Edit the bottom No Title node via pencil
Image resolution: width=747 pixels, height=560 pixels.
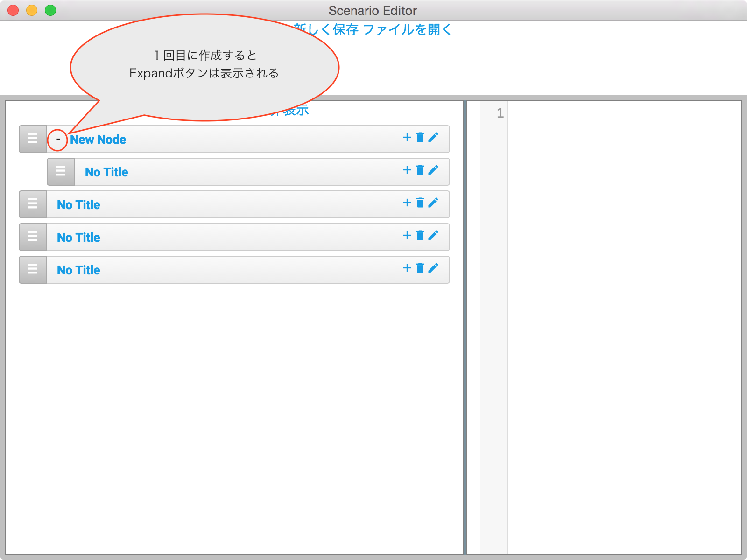click(x=433, y=268)
